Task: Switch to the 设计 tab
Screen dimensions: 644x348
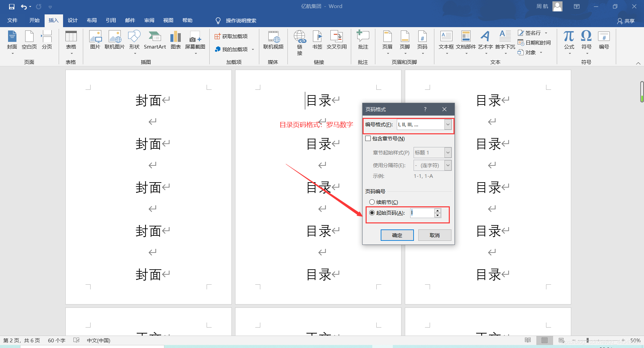Action: pyautogui.click(x=72, y=20)
